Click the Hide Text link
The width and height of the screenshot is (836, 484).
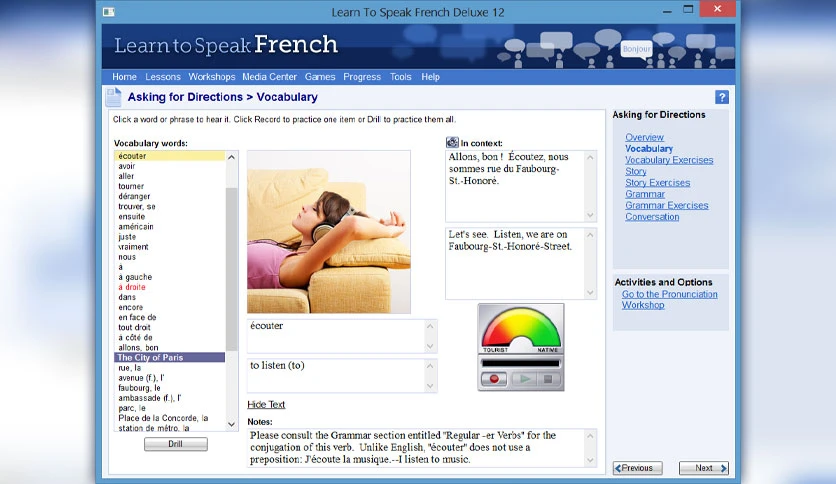(x=266, y=405)
